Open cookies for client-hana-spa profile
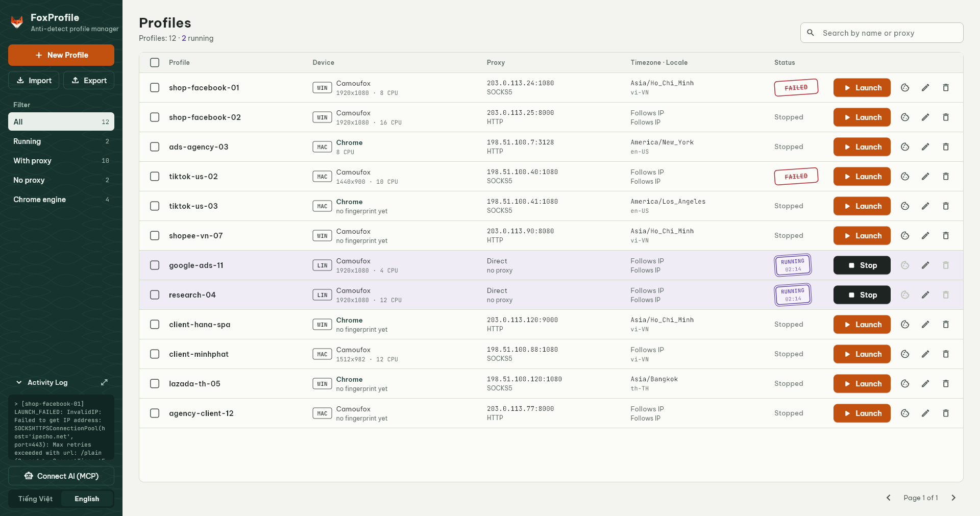The height and width of the screenshot is (516, 980). point(905,325)
